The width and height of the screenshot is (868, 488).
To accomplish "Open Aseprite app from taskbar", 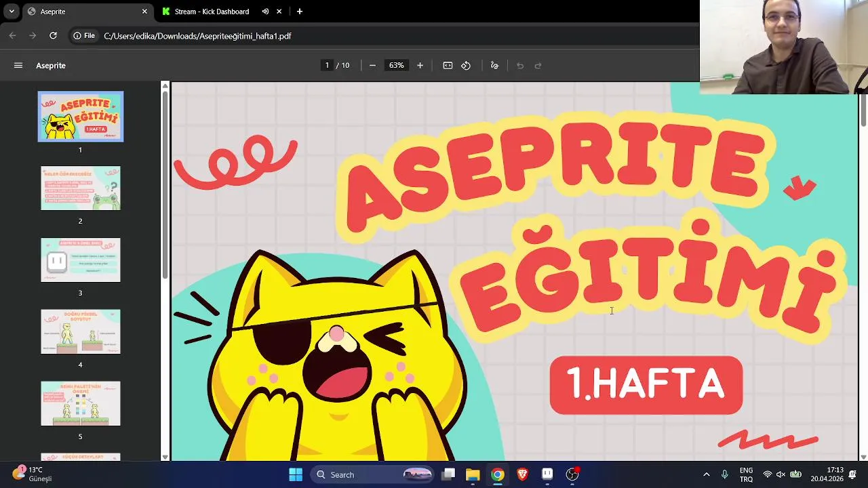I will (x=547, y=474).
